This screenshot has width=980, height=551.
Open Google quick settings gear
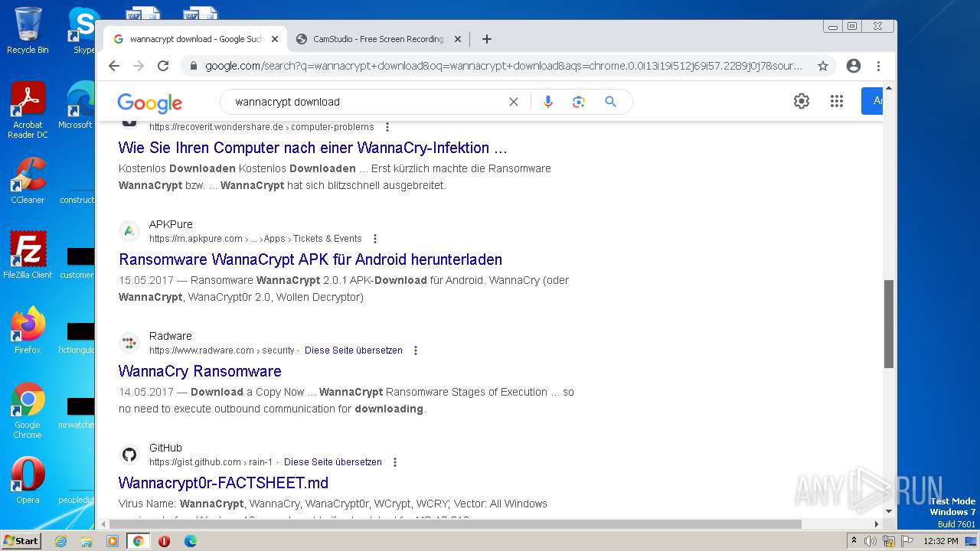(802, 101)
